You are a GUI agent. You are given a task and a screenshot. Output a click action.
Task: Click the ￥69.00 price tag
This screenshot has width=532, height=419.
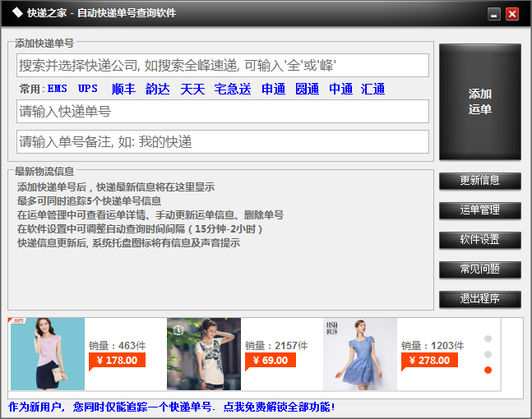(271, 361)
